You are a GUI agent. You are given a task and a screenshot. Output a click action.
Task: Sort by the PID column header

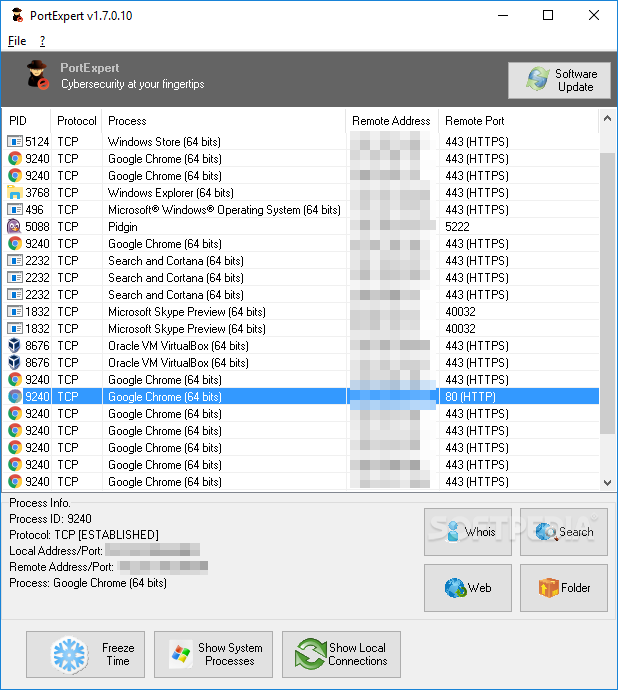[x=26, y=121]
